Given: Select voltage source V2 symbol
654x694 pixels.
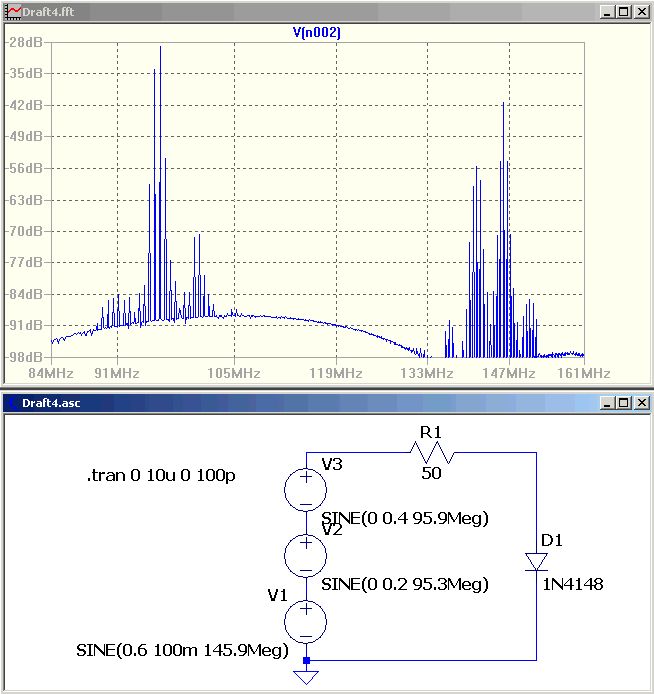Looking at the screenshot, I should pyautogui.click(x=306, y=556).
